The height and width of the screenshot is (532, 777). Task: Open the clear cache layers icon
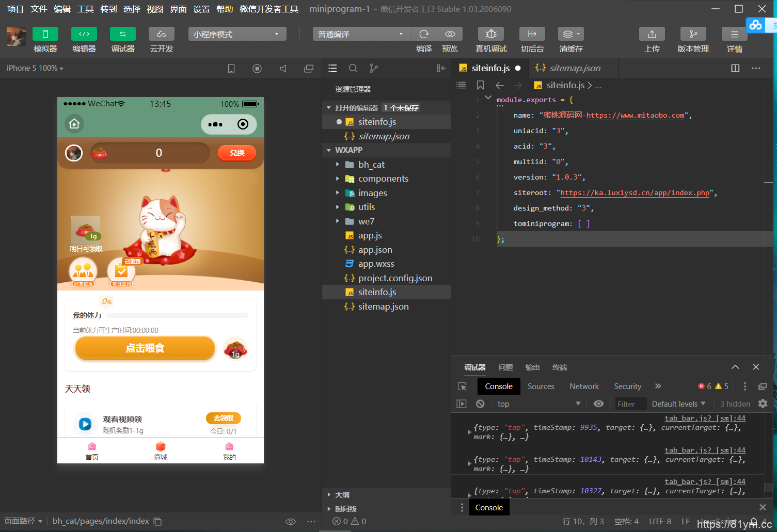tap(570, 34)
